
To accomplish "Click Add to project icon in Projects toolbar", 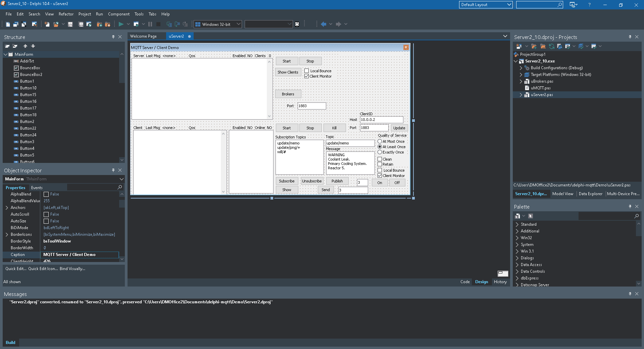I will [x=534, y=46].
